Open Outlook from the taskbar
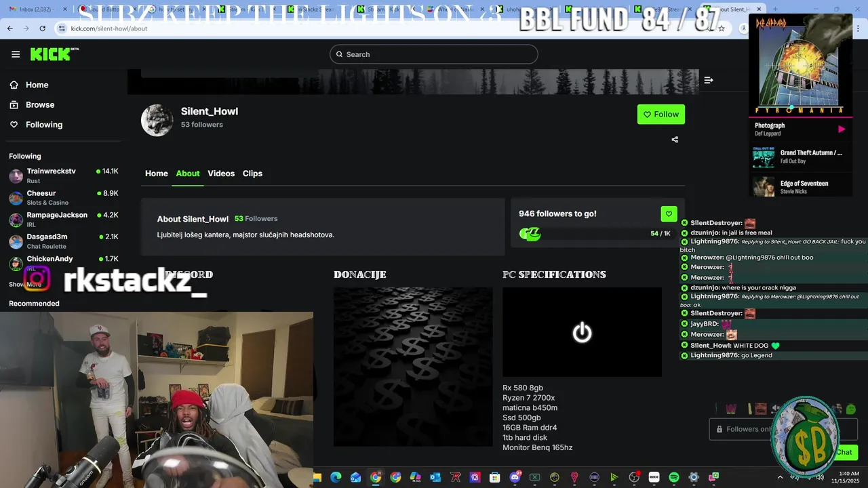This screenshot has height=488, width=868. (435, 477)
